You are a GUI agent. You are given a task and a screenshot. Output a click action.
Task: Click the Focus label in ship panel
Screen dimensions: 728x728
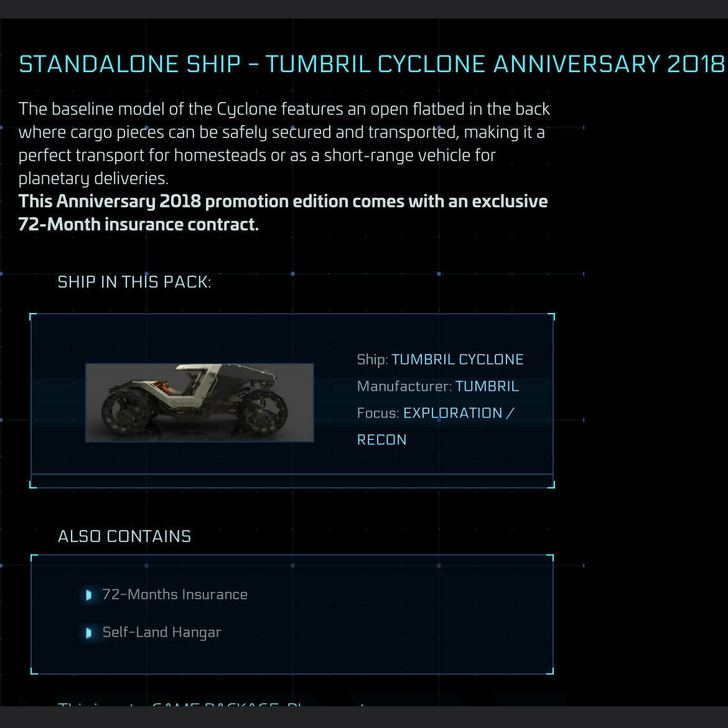coord(378,413)
